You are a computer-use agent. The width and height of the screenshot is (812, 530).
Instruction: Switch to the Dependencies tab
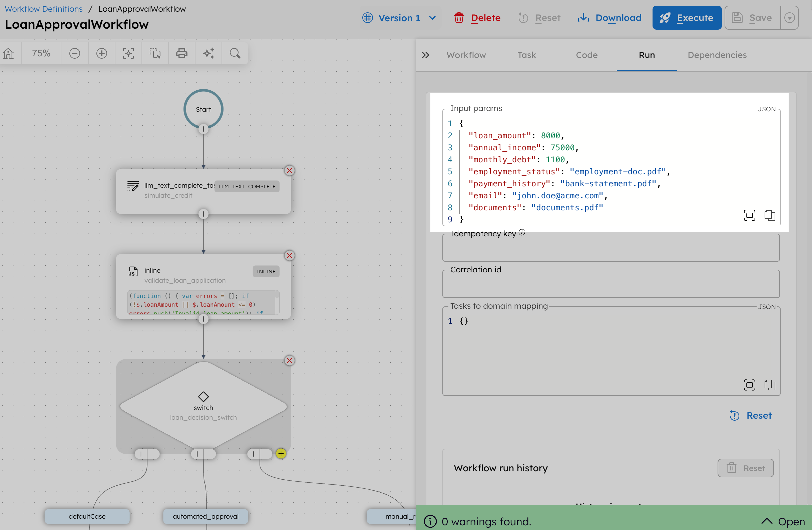coord(717,55)
